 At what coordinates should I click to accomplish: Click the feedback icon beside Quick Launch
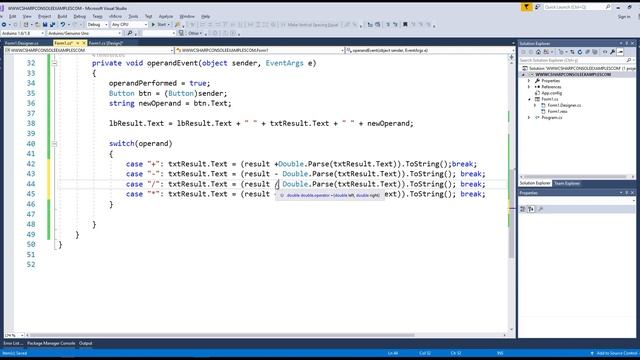[x=538, y=7]
